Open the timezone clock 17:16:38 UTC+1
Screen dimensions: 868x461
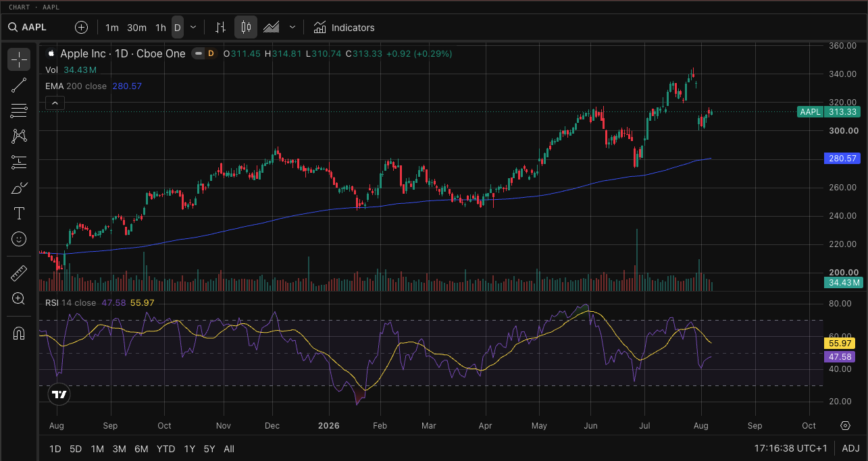click(791, 449)
